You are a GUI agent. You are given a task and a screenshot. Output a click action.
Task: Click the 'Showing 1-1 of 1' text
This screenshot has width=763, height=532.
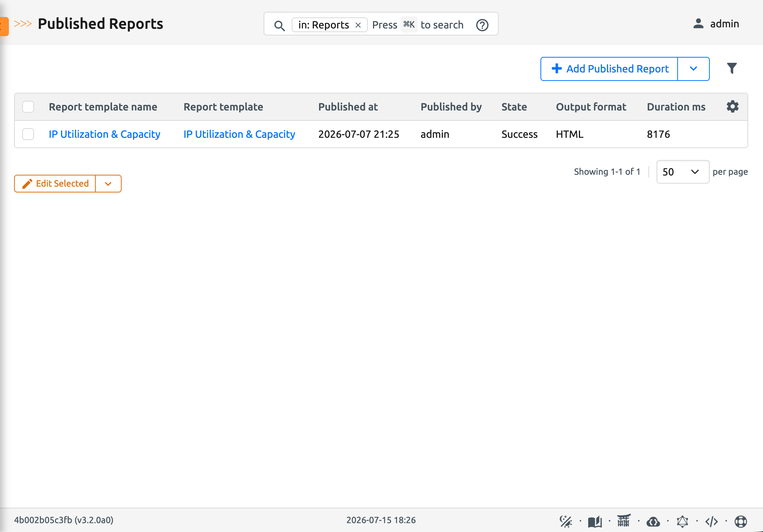pyautogui.click(x=607, y=172)
